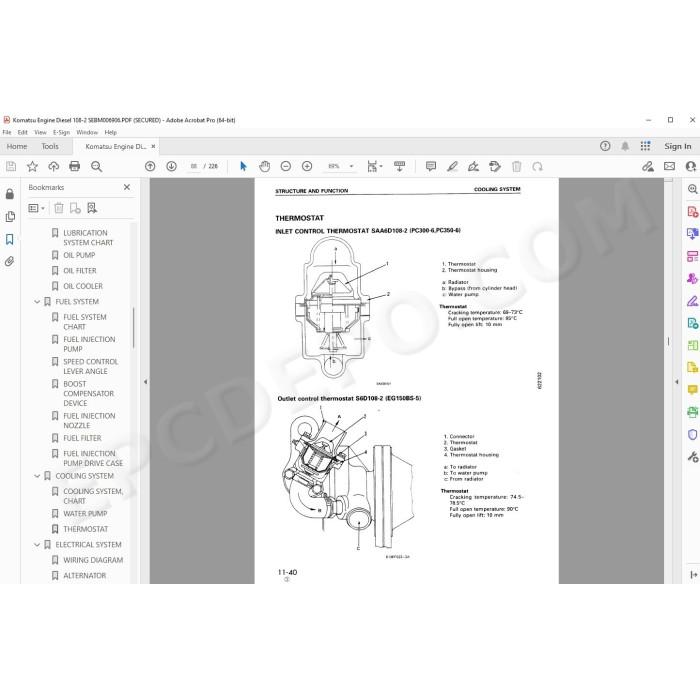Open the Help menu
Image resolution: width=700 pixels, height=700 pixels.
(x=110, y=133)
